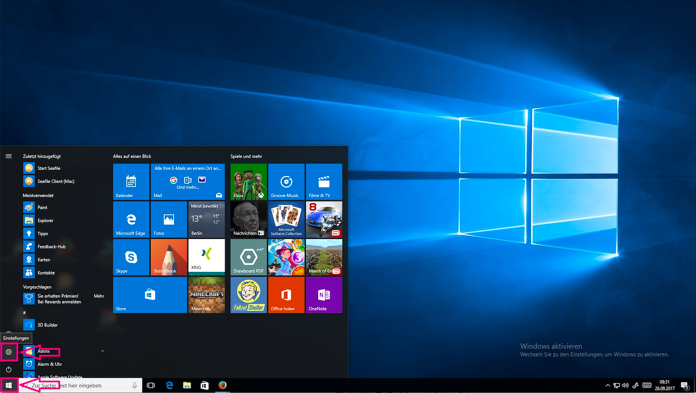Open the Kalender tile
The height and width of the screenshot is (393, 696).
(x=131, y=182)
